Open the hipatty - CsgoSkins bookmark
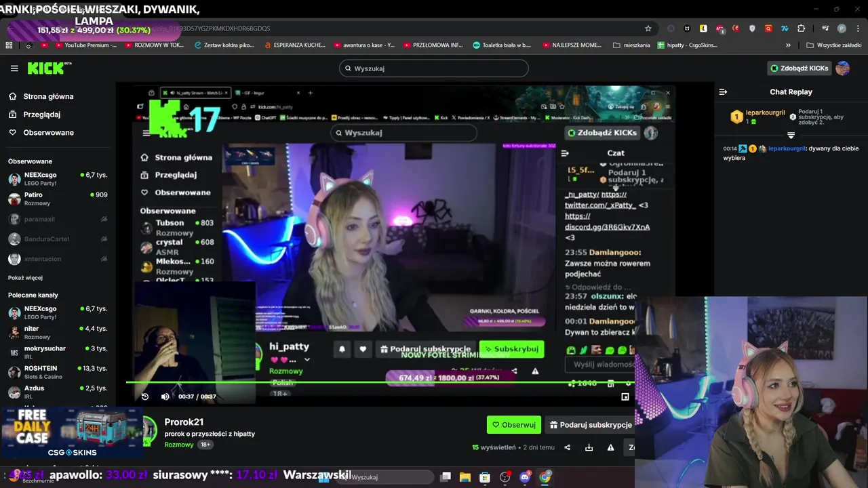 (x=688, y=45)
